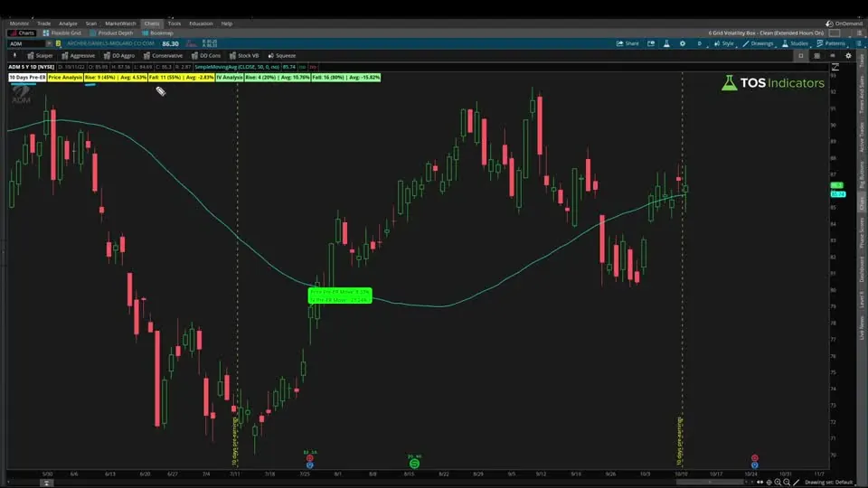Open the Education tab
This screenshot has height=488, width=868.
(x=201, y=23)
